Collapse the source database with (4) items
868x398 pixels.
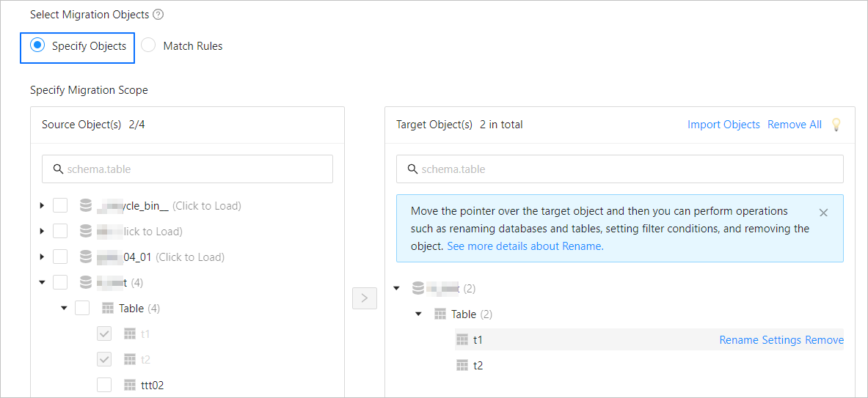click(42, 282)
